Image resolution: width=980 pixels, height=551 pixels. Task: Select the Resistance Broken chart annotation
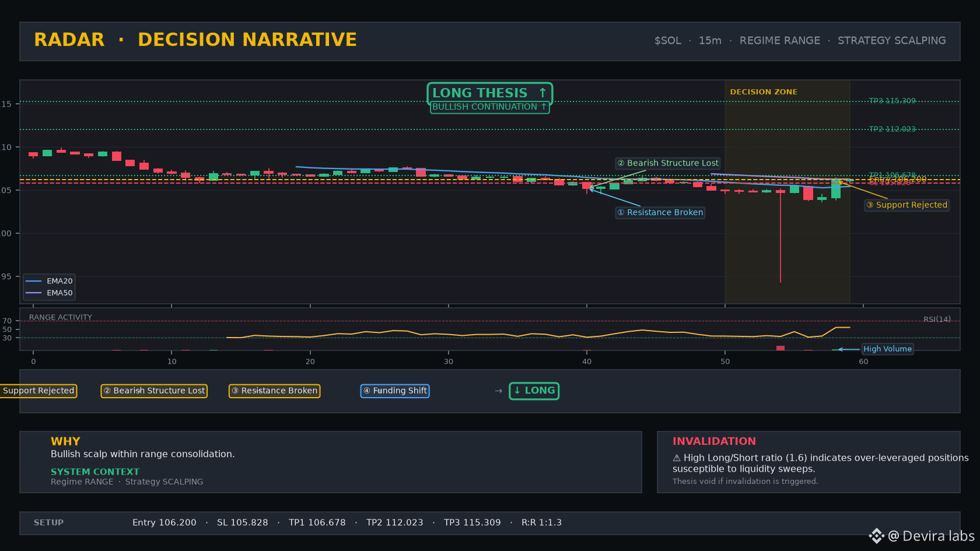pos(660,213)
